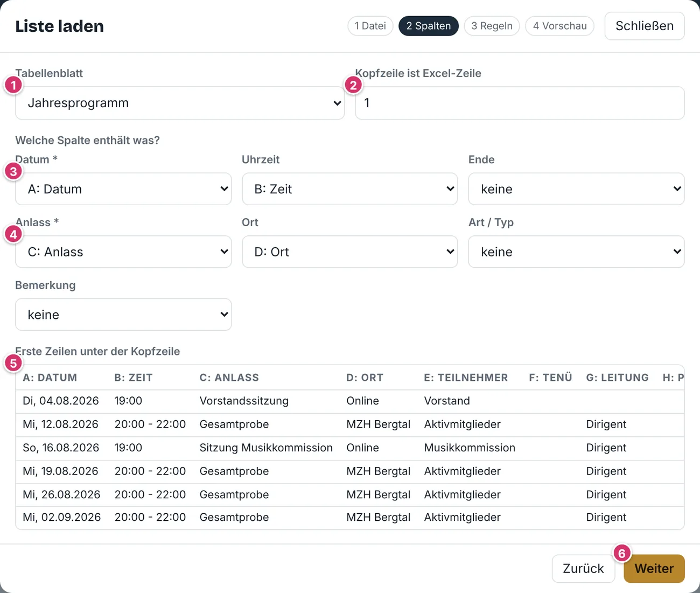Click the C: ANLASS column header

pos(229,378)
